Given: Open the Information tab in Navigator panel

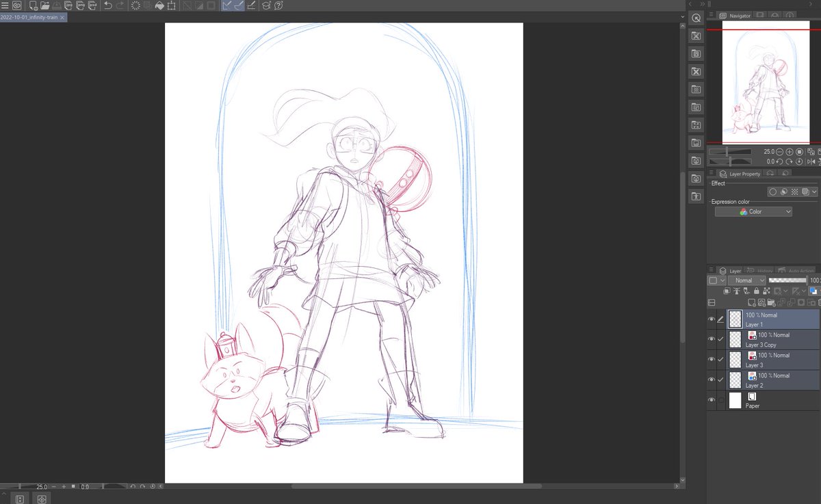Looking at the screenshot, I should point(790,15).
